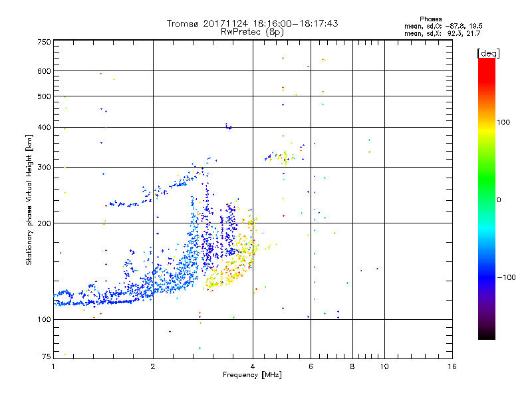Click the y-axis tick label '750'
The width and height of the screenshot is (532, 399).
click(x=44, y=42)
